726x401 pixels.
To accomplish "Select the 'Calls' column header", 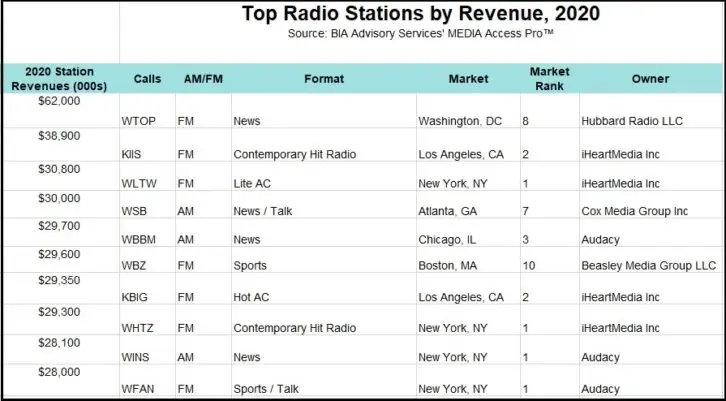I will (x=147, y=79).
